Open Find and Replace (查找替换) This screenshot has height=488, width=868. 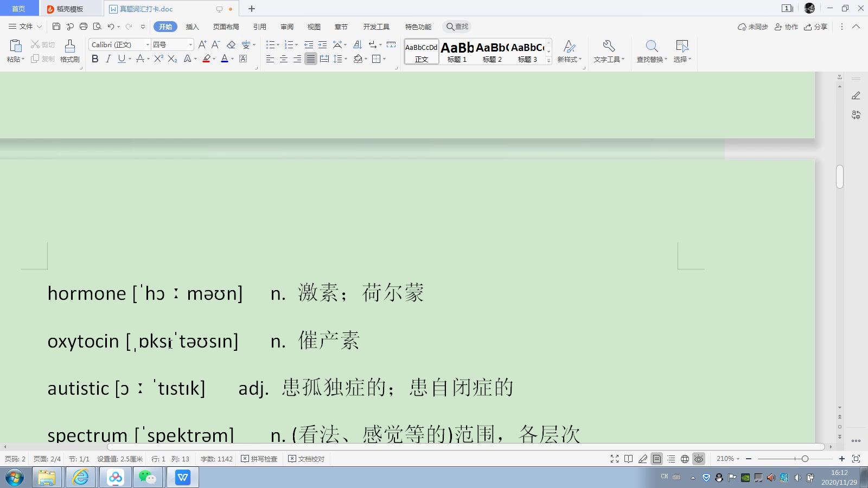click(652, 52)
